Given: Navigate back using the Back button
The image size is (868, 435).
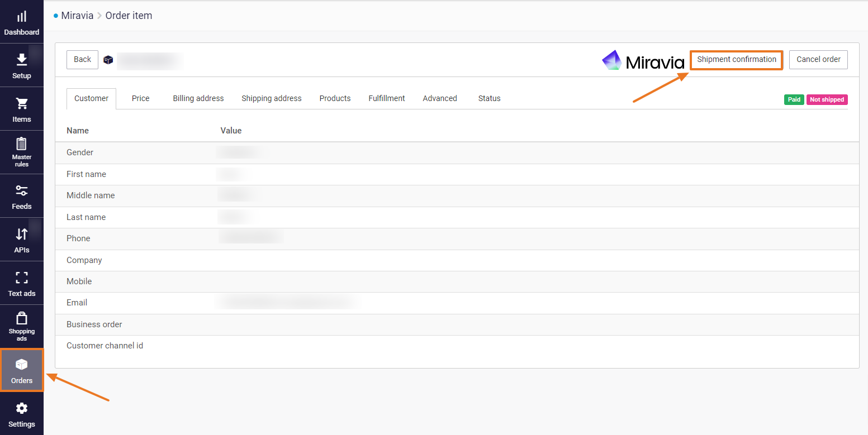Looking at the screenshot, I should click(82, 59).
